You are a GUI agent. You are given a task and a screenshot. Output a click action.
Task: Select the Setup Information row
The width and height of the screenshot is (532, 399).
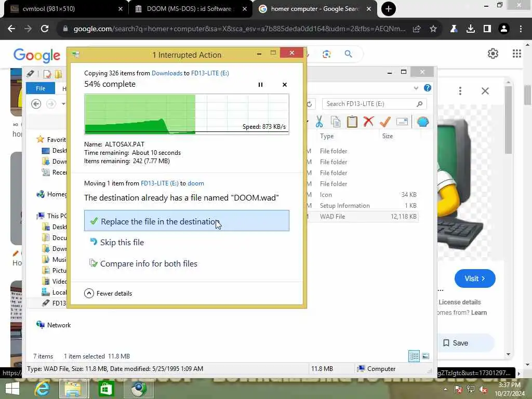(362, 206)
